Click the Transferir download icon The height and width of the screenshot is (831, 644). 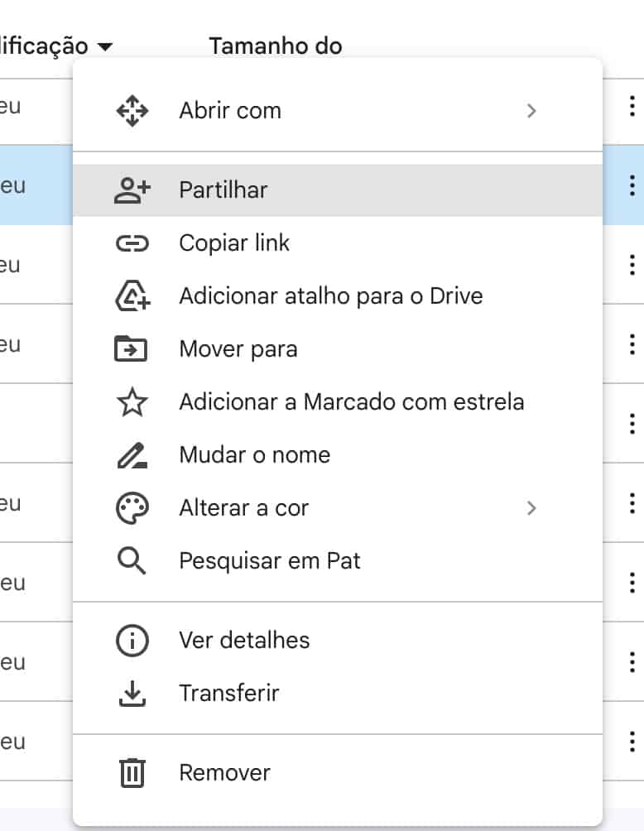132,693
